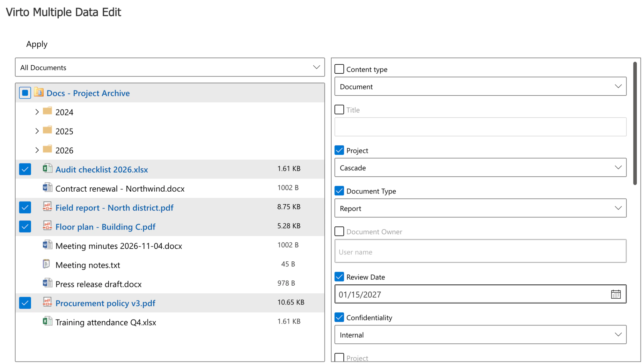The width and height of the screenshot is (644, 364).
Task: Uncheck the Audit checklist 2026.xlsx checkbox
Action: (25, 169)
